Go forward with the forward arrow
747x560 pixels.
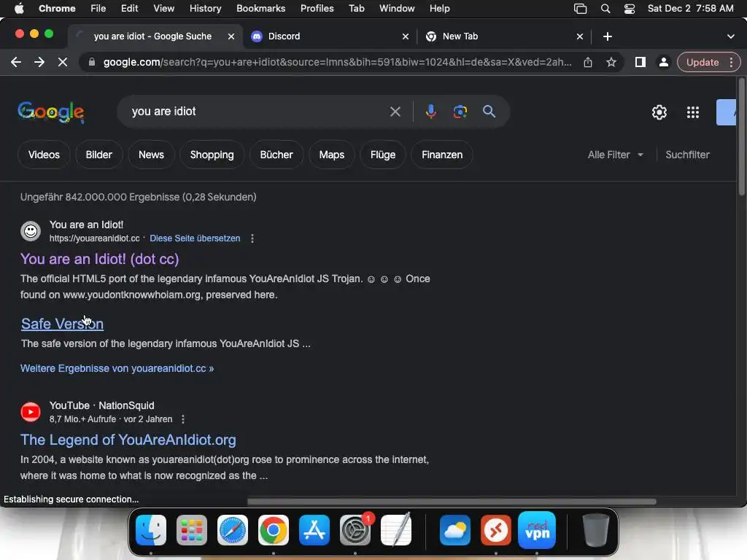[x=39, y=62]
